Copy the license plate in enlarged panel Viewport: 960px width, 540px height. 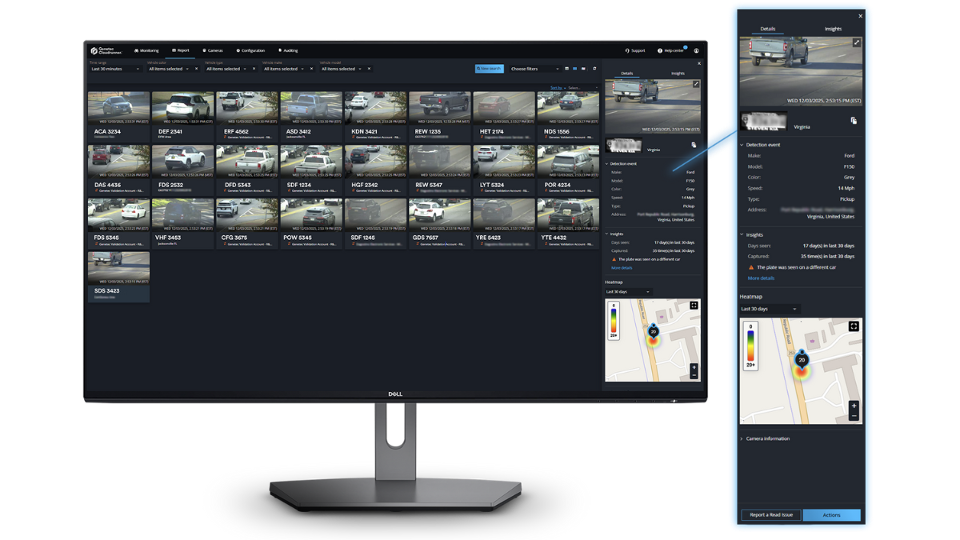[x=854, y=120]
